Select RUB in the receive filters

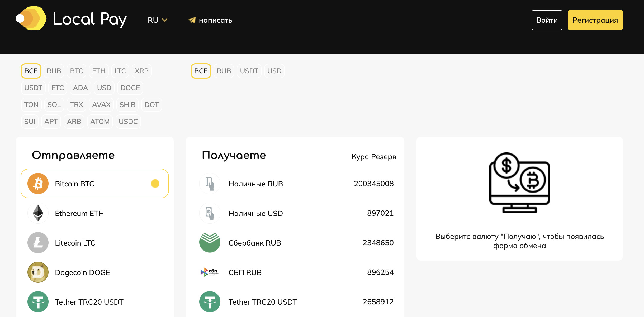coord(224,71)
